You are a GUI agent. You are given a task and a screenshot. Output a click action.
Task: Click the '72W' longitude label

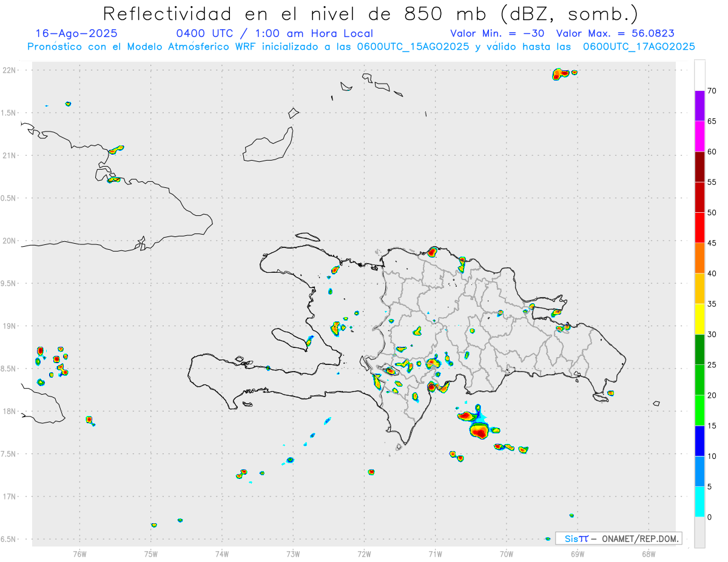pos(364,554)
